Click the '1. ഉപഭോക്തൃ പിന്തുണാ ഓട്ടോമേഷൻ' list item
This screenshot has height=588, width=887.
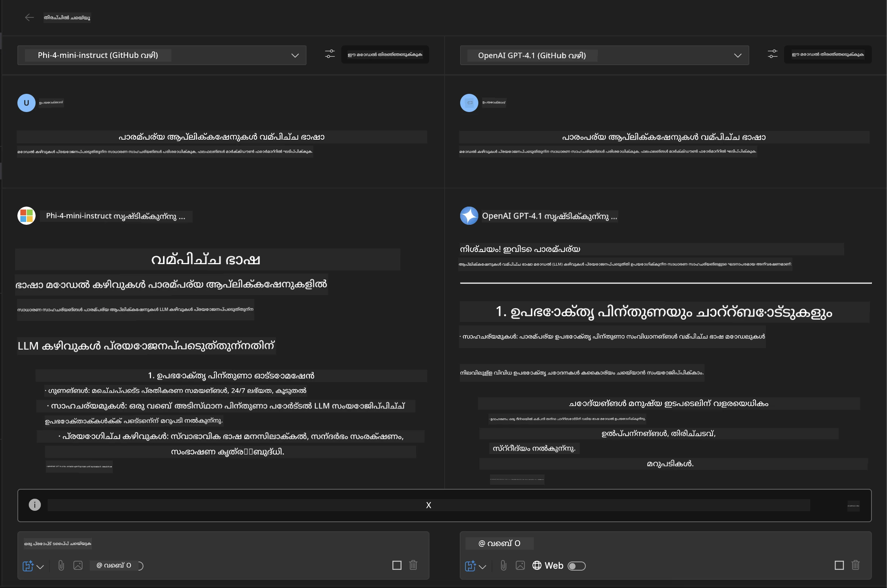point(231,376)
